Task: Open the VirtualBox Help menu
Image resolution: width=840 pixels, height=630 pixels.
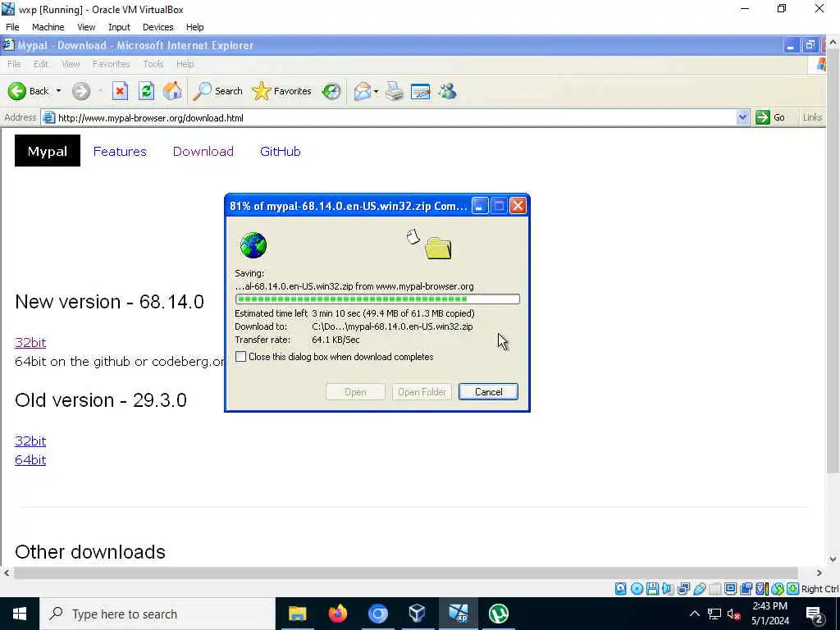Action: pos(195,27)
